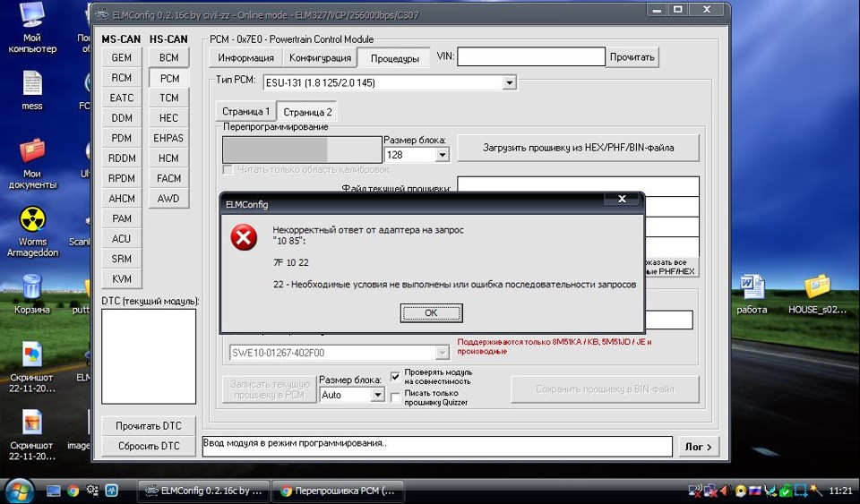Select the HEC module button
Image resolution: width=860 pixels, height=504 pixels.
tap(169, 118)
